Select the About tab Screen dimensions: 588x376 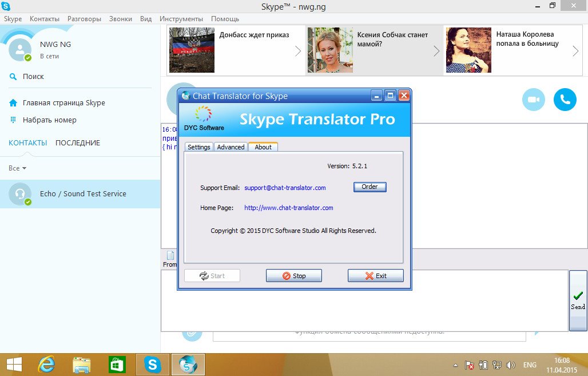point(263,147)
